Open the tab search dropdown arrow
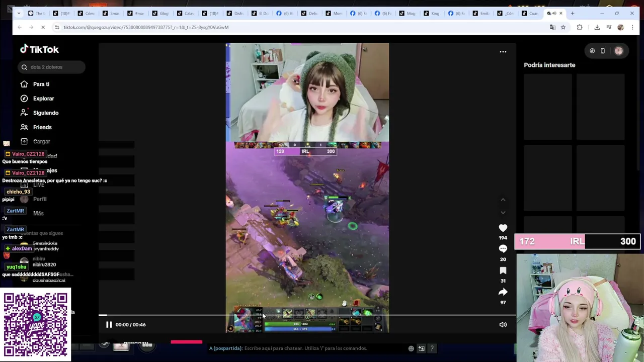The image size is (644, 362). 19,13
